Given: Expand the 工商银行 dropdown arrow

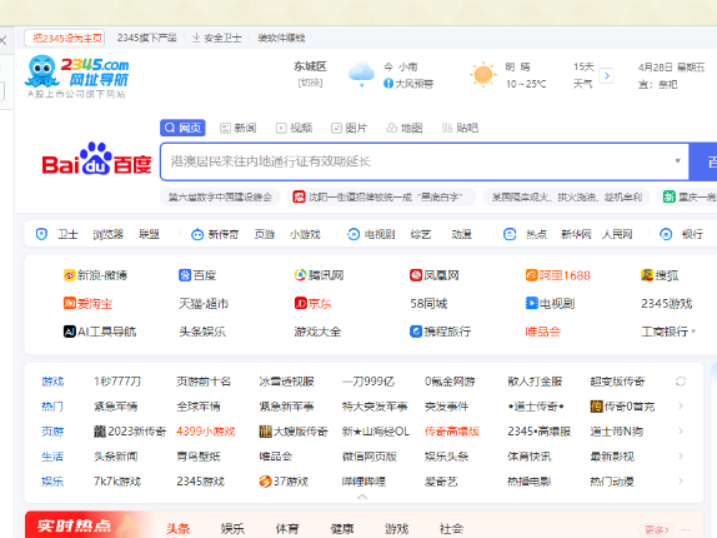Looking at the screenshot, I should (x=694, y=331).
